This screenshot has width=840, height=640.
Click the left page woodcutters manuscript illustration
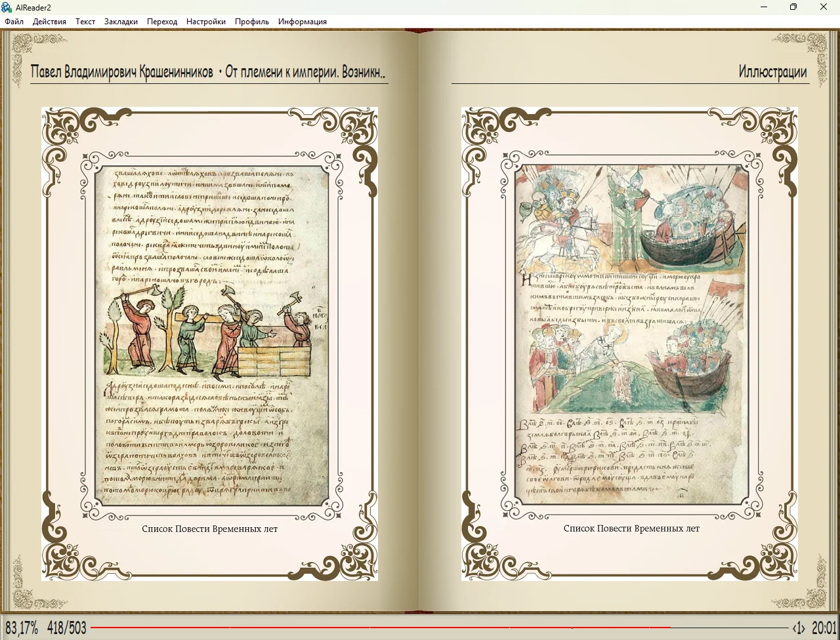coord(210,336)
